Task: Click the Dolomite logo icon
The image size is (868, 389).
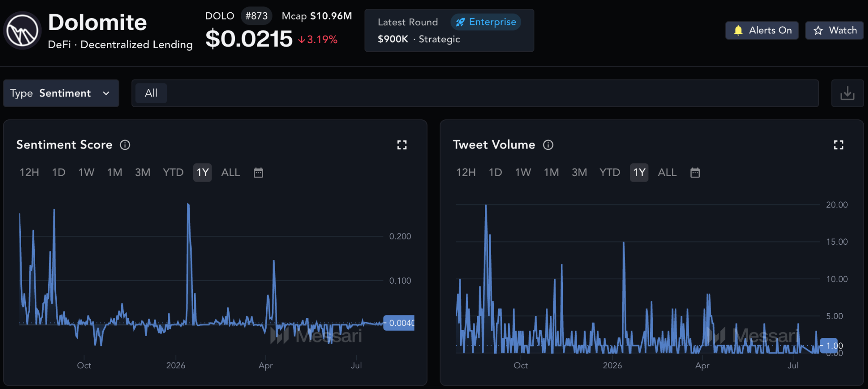Action: [x=22, y=30]
